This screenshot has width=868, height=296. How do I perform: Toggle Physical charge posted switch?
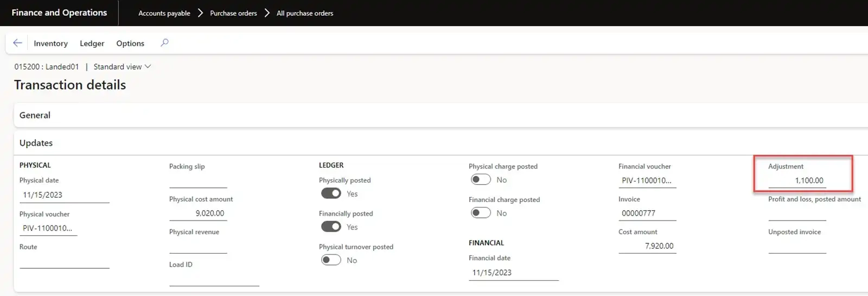point(481,180)
